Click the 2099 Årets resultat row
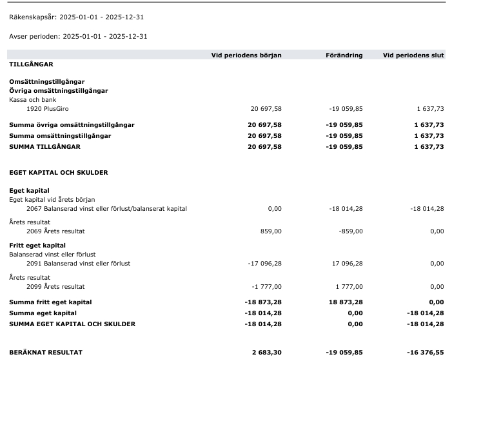This screenshot has height=448, width=481. click(226, 287)
